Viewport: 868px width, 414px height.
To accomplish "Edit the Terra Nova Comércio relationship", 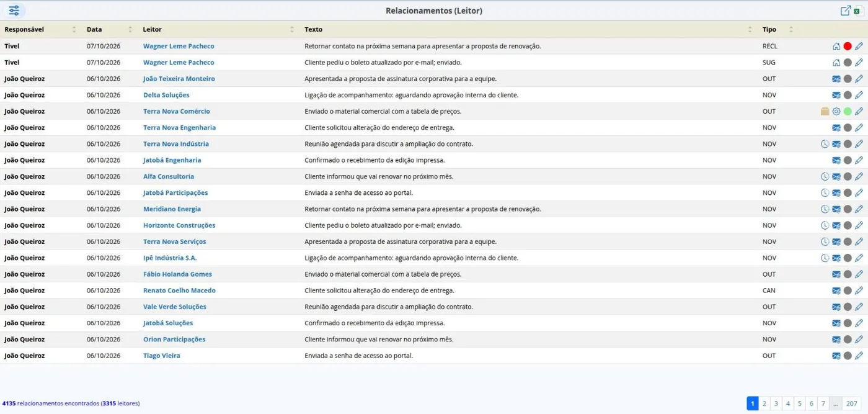I will pyautogui.click(x=859, y=111).
